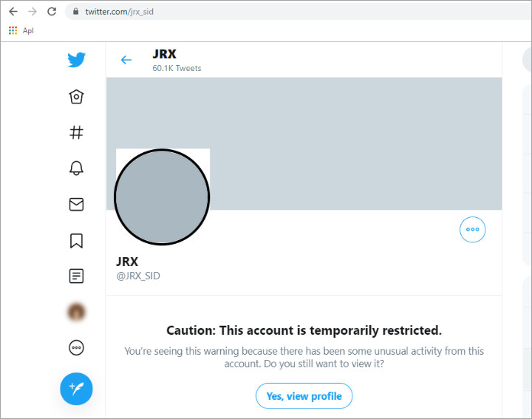Click the browser back arrow
This screenshot has height=419, width=532.
13,12
